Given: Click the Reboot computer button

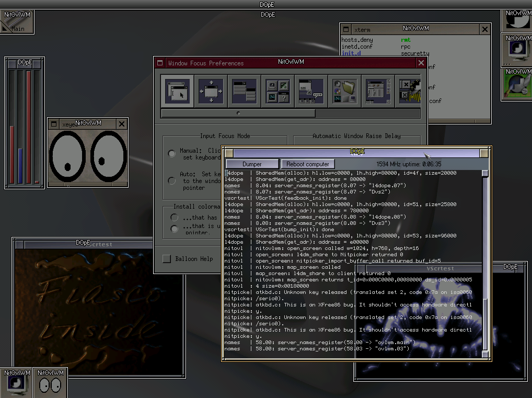Looking at the screenshot, I should pos(308,164).
